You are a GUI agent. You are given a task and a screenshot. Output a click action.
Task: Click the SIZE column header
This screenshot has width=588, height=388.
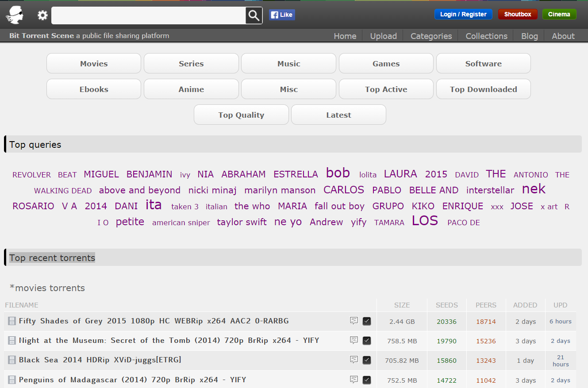point(402,305)
